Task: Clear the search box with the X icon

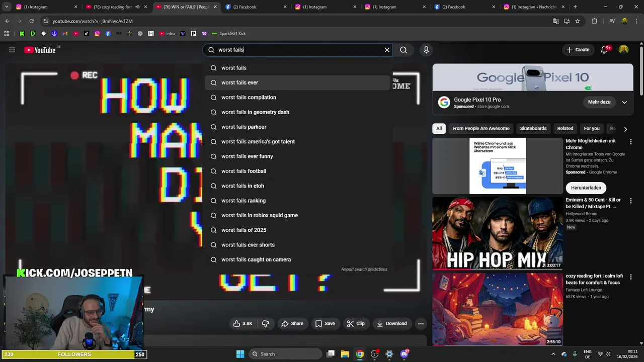Action: (387, 50)
